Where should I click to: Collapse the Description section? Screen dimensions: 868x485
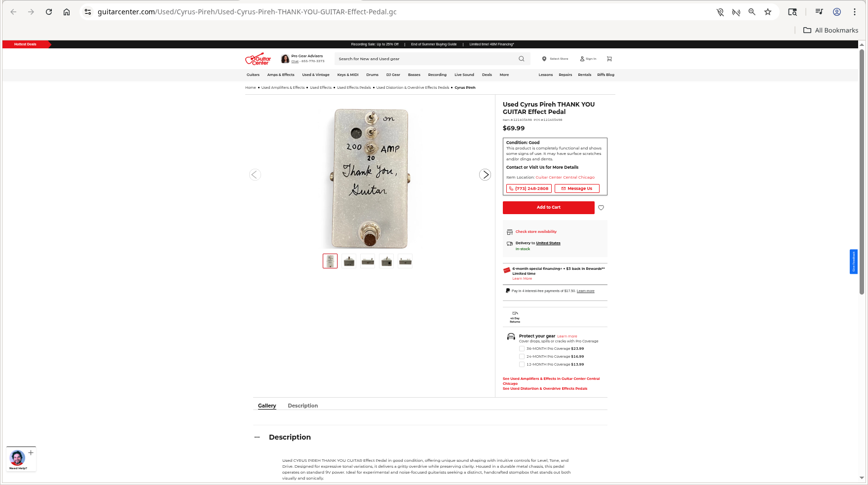pyautogui.click(x=257, y=437)
